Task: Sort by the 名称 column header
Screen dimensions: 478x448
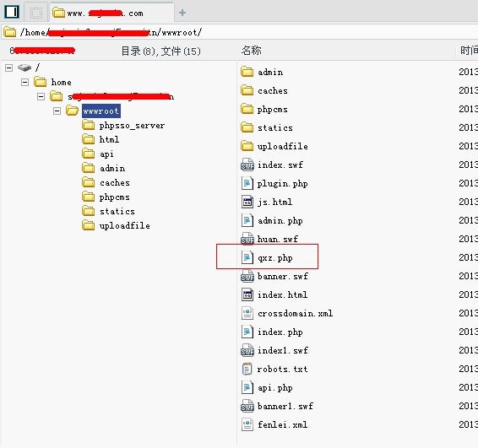Action: 251,51
